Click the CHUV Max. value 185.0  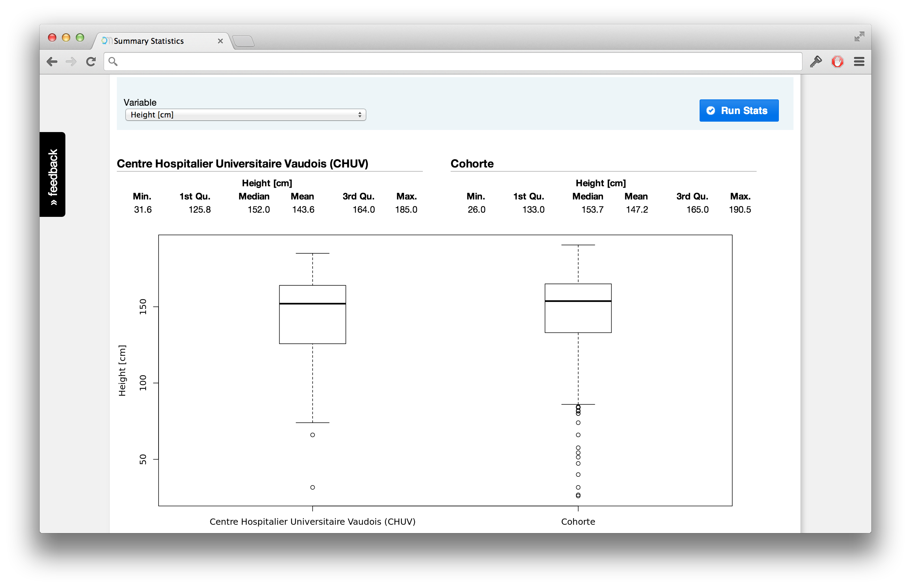406,210
